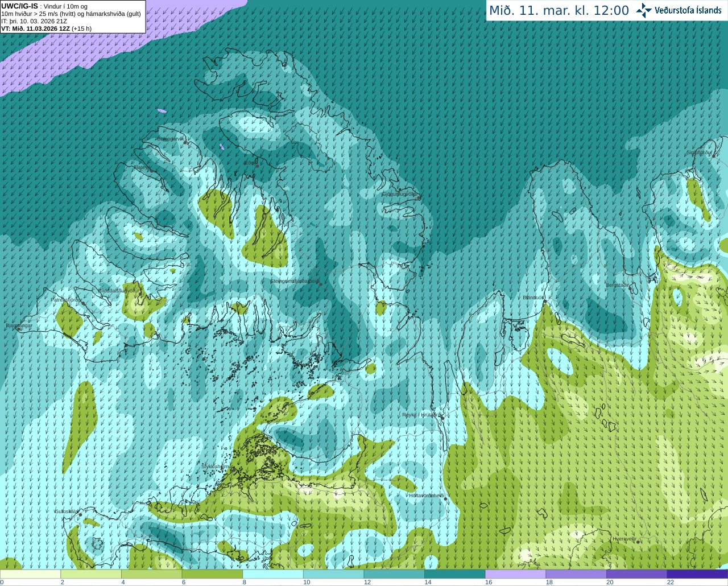Select the 8–10 m/s pale cyan legend swatch
Viewport: 728px width, 586px height.
point(273,574)
